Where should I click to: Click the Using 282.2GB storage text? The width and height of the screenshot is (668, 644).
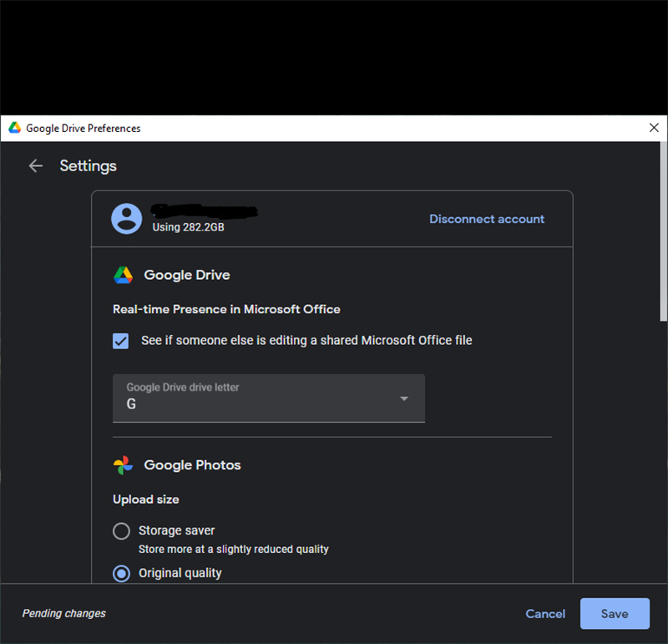pos(188,227)
